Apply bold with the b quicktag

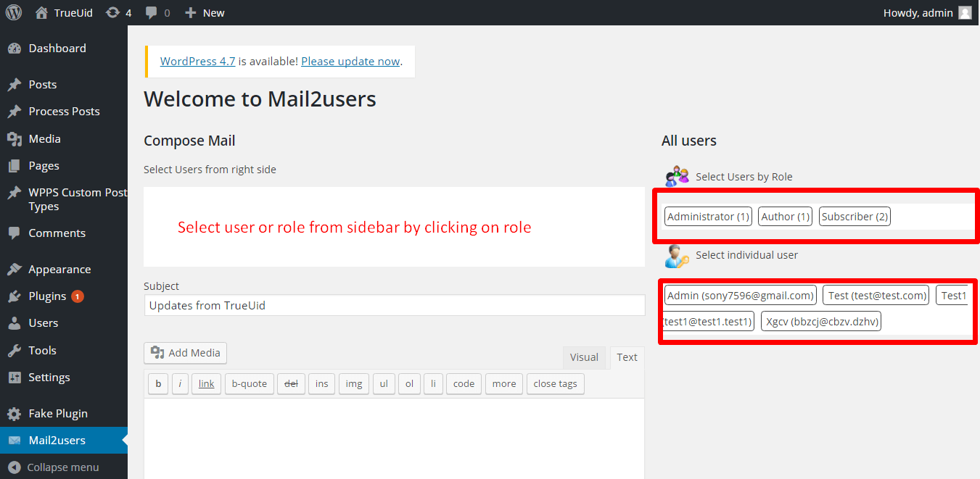(158, 384)
